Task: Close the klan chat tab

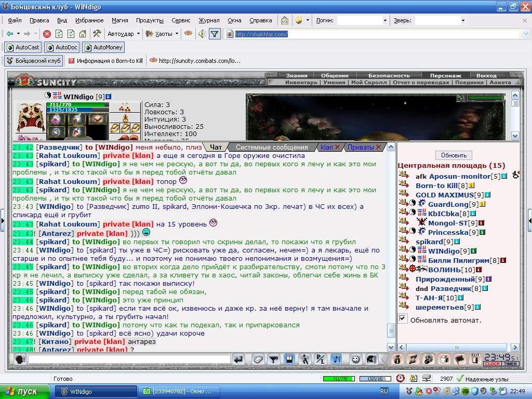Action: tap(337, 147)
